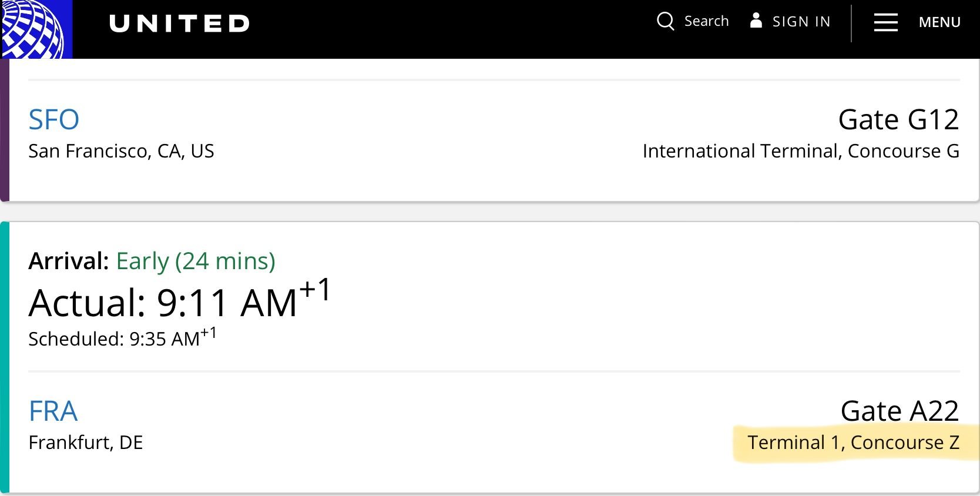This screenshot has height=496, width=980.
Task: Click the Scheduled 9:35 AM time
Action: click(122, 339)
